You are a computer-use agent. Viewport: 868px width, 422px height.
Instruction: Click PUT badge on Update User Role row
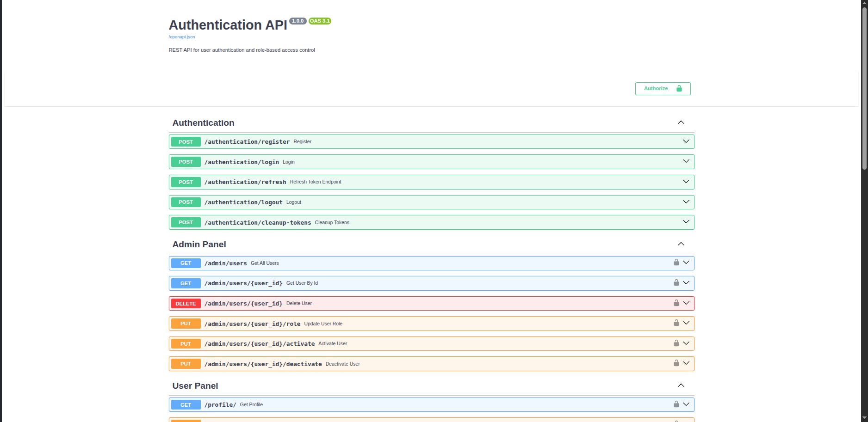coord(186,324)
